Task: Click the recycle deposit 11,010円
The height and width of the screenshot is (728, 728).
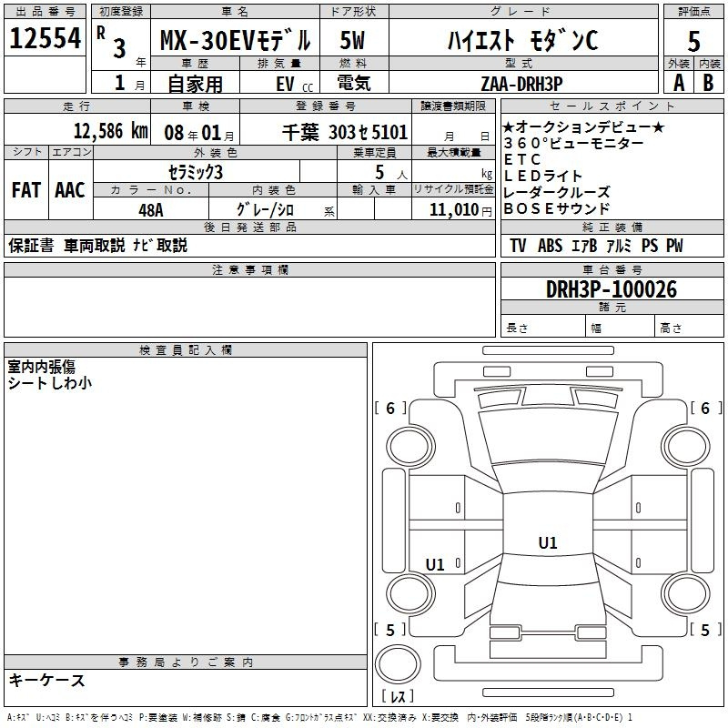Action: (x=460, y=210)
